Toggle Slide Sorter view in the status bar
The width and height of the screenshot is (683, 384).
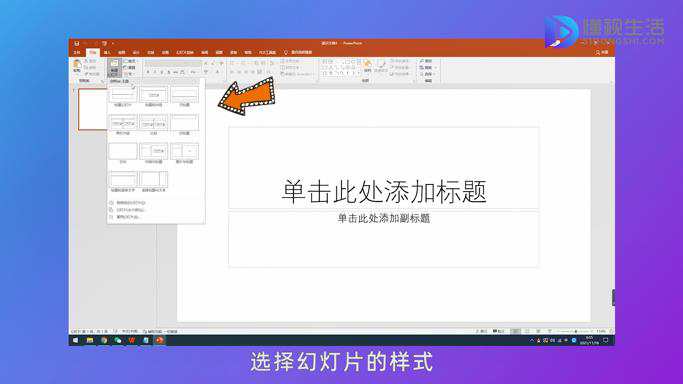[x=527, y=331]
